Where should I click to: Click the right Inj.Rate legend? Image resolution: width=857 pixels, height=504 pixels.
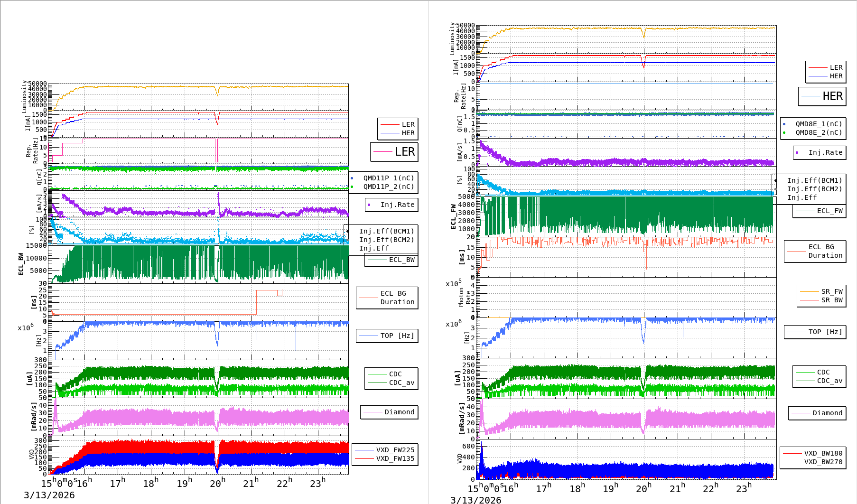(820, 152)
